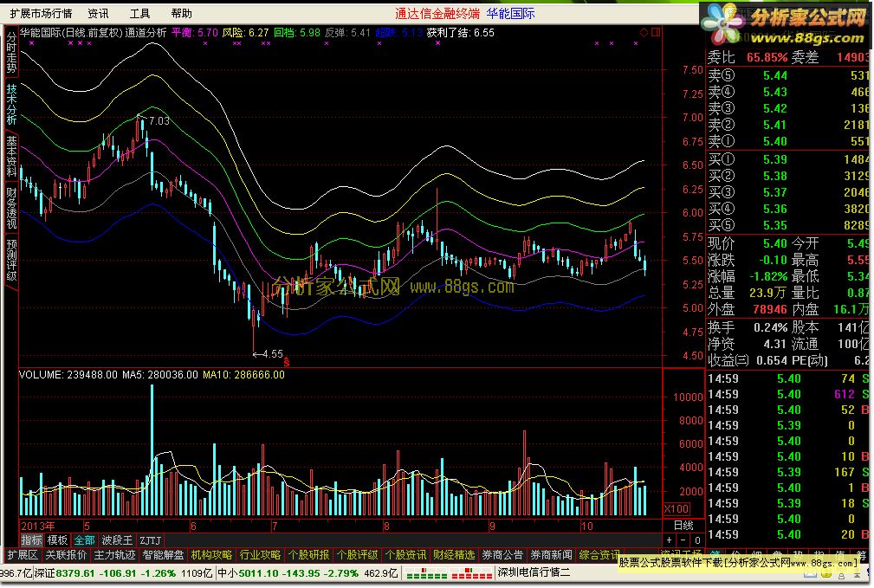Click the MA10: 286666.00 volume label

click(x=243, y=375)
